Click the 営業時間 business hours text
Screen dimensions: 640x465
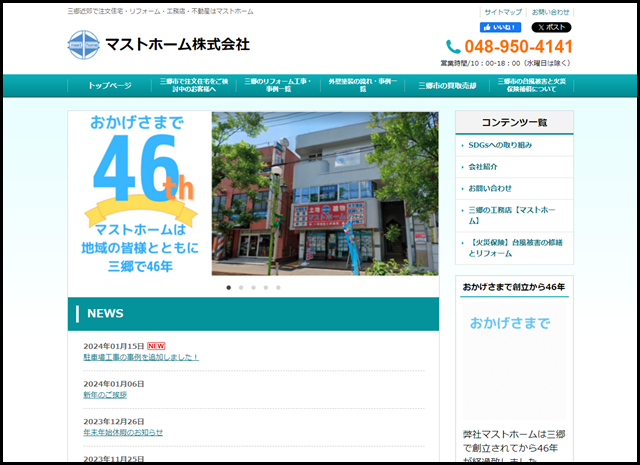[506, 63]
